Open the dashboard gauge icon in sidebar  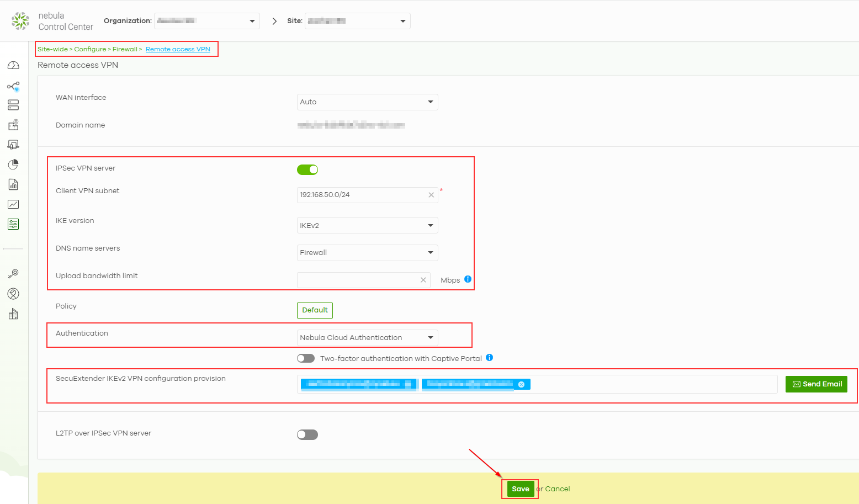click(13, 66)
